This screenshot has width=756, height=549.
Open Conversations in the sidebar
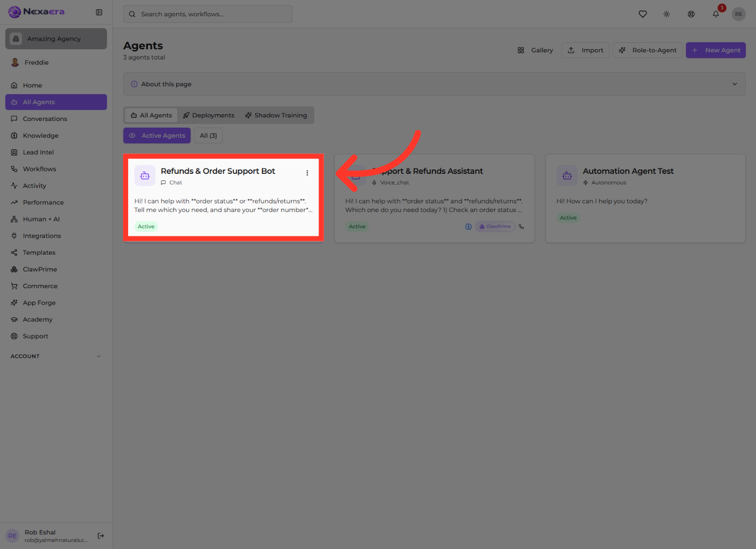56,119
